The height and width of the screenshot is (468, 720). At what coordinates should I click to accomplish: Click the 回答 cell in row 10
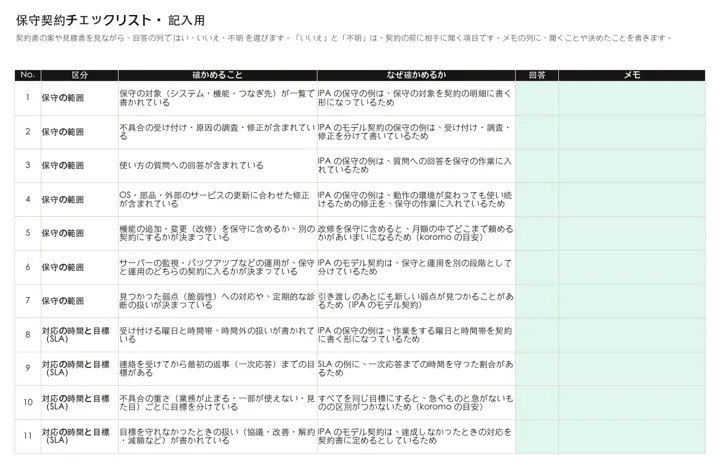tap(537, 402)
